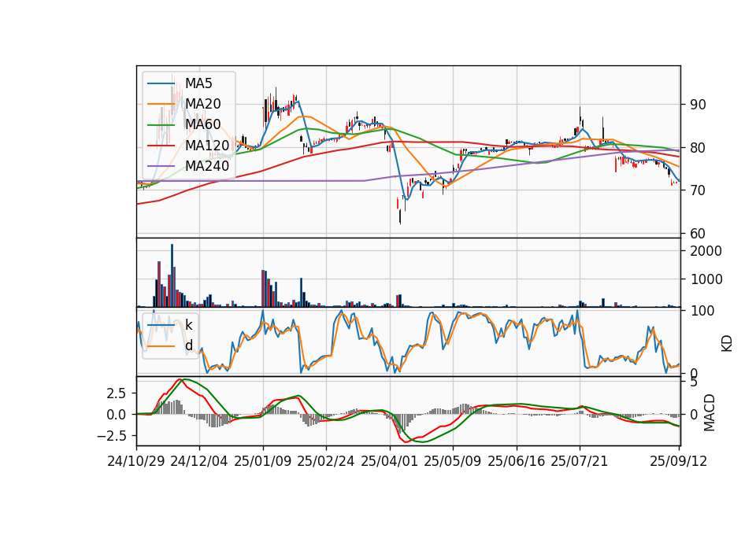The image size is (756, 543).
Task: Click the red MA120 legend line sample
Action: click(161, 146)
